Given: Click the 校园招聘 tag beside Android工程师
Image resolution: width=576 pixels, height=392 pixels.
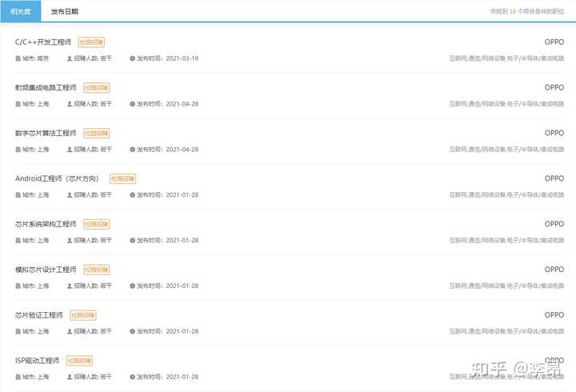Looking at the screenshot, I should 122,178.
